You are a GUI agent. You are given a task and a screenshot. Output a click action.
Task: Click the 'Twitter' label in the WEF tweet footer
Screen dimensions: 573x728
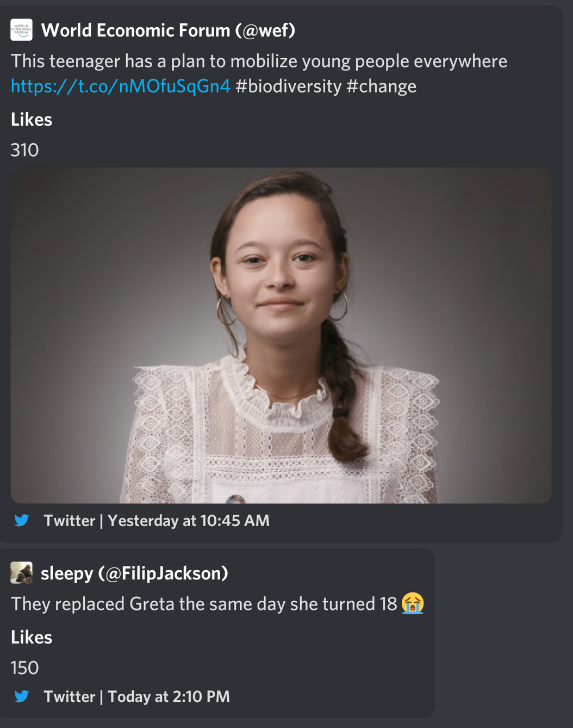(x=69, y=521)
